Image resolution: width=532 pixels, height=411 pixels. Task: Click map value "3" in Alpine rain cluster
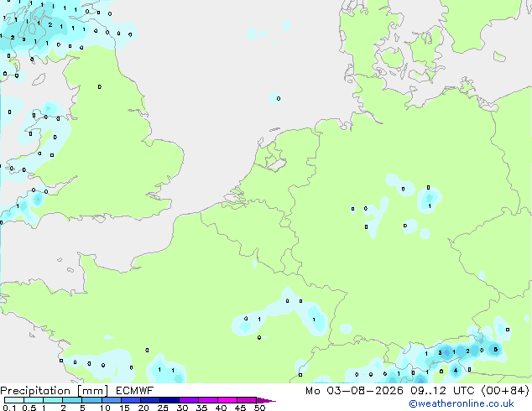(440, 352)
